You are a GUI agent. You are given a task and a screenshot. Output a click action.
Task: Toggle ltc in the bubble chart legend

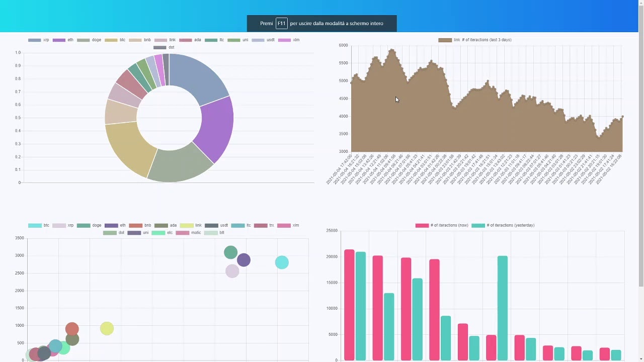241,225
